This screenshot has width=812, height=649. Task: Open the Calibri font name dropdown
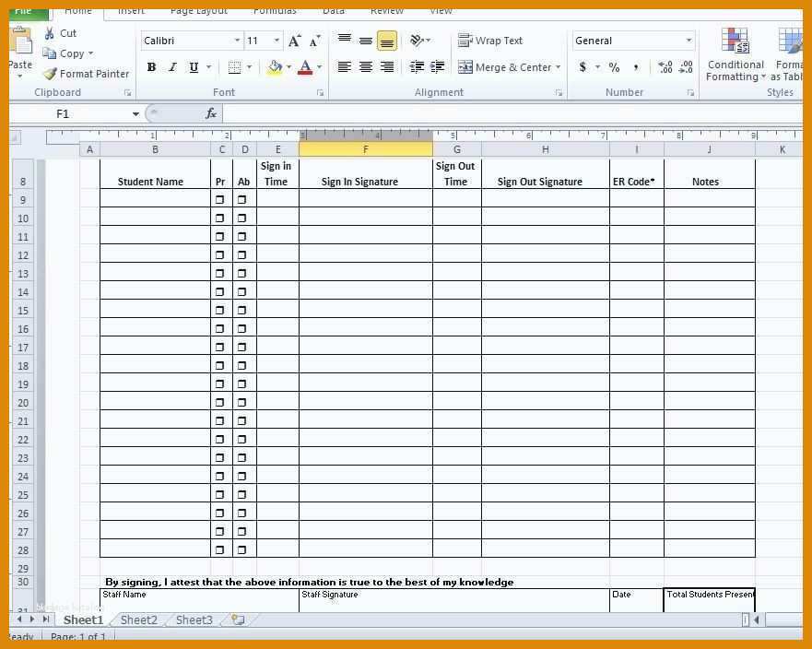tap(237, 41)
